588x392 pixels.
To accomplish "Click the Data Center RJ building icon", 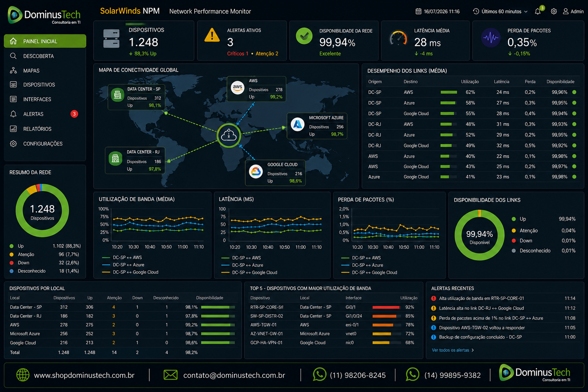I will tap(115, 158).
